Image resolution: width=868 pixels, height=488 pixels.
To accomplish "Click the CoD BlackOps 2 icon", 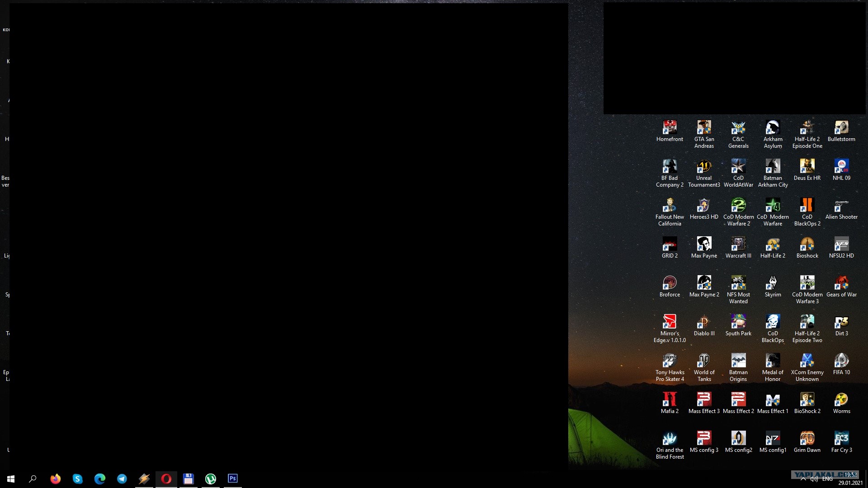I will pos(807,212).
